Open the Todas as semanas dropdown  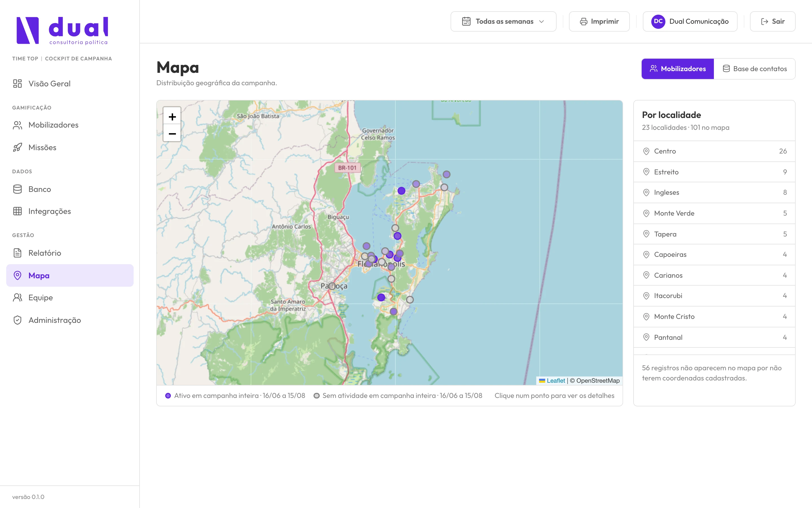503,21
